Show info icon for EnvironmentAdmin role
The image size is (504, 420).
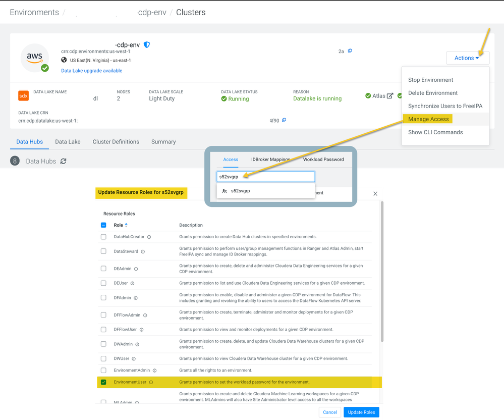[154, 371]
